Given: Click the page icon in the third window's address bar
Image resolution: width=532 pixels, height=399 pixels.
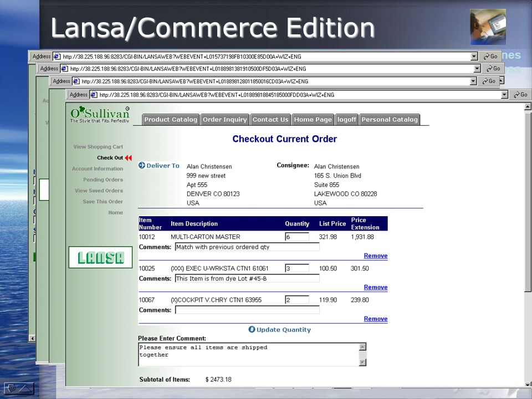Looking at the screenshot, I should tap(76, 81).
